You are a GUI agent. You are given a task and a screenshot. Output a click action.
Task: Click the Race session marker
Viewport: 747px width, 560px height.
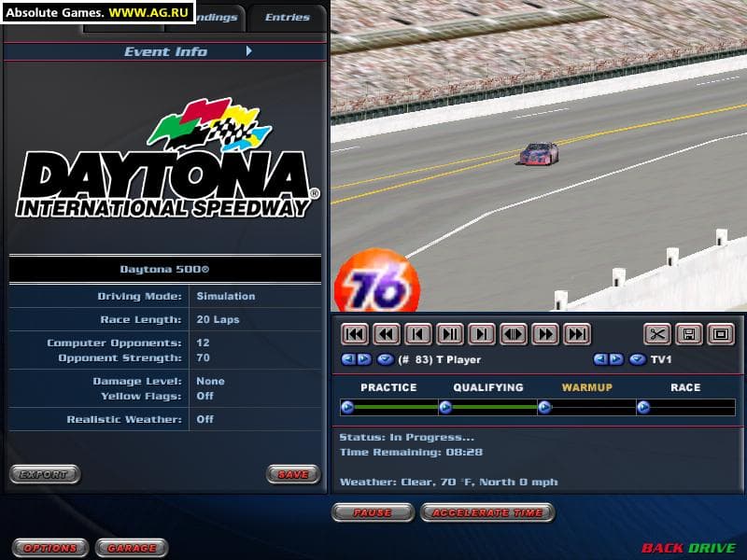pyautogui.click(x=643, y=408)
